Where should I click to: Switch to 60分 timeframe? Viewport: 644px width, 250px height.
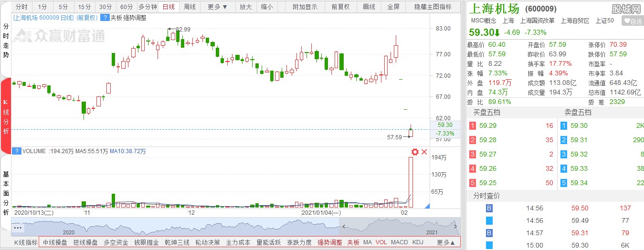[x=127, y=7]
